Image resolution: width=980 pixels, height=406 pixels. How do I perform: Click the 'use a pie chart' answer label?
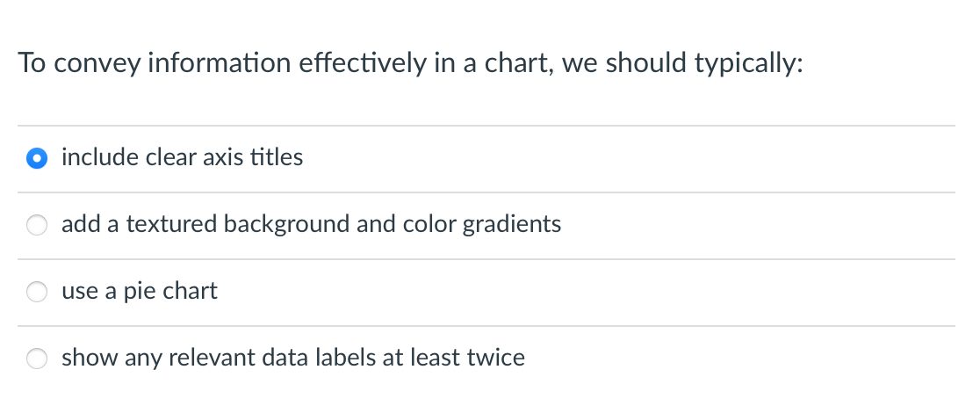139,292
